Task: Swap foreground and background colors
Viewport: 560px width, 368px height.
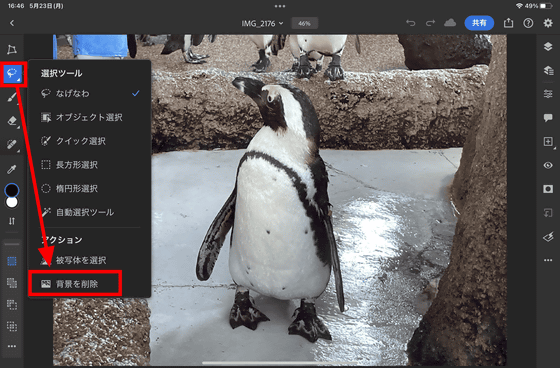Action: coord(12,221)
